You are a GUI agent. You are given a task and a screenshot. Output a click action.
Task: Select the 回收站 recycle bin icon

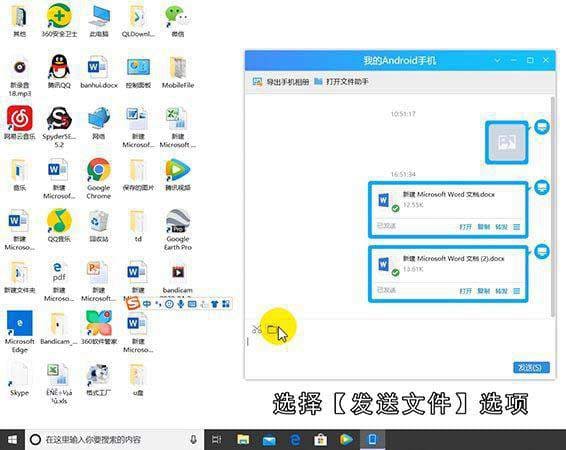pos(99,226)
